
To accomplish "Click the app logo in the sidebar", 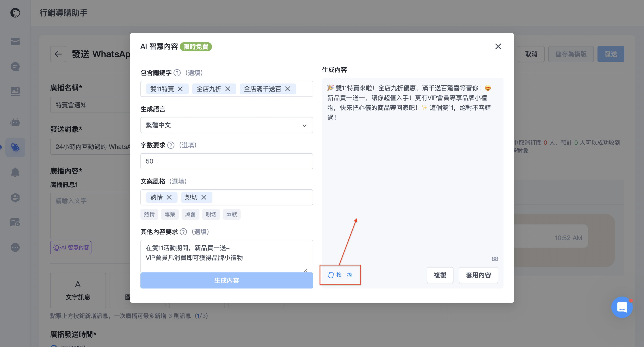I will point(15,13).
